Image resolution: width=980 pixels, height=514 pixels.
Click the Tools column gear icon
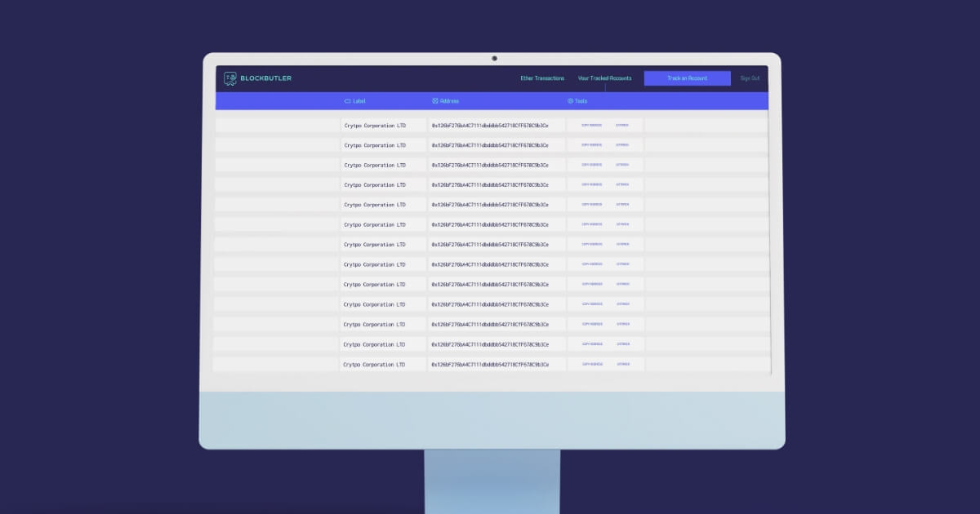click(570, 101)
